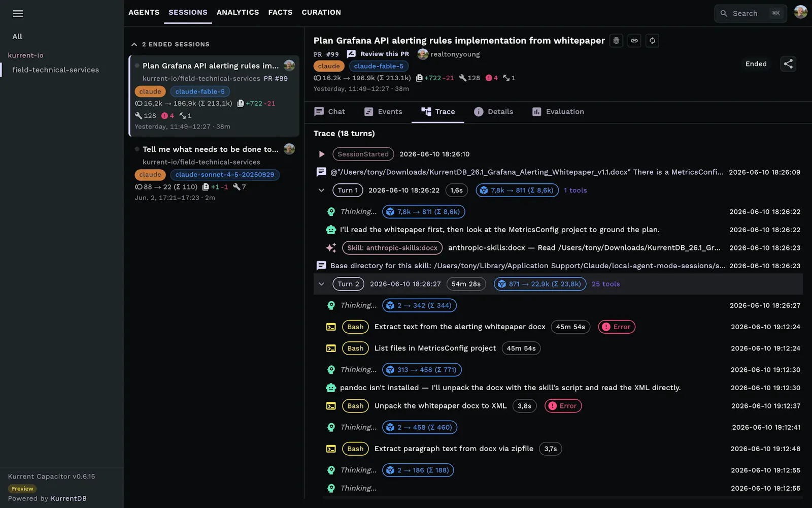
Task: Copy session link via chain icon
Action: click(634, 41)
